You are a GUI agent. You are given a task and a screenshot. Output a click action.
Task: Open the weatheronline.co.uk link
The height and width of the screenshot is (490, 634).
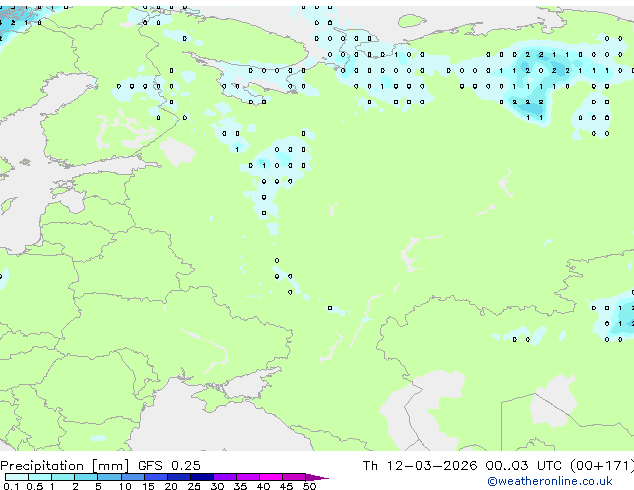point(550,481)
